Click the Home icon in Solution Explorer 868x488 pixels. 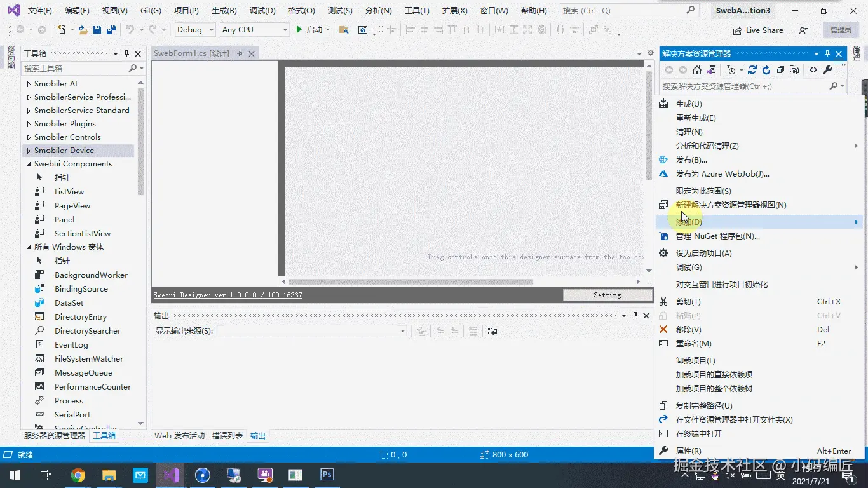(697, 71)
